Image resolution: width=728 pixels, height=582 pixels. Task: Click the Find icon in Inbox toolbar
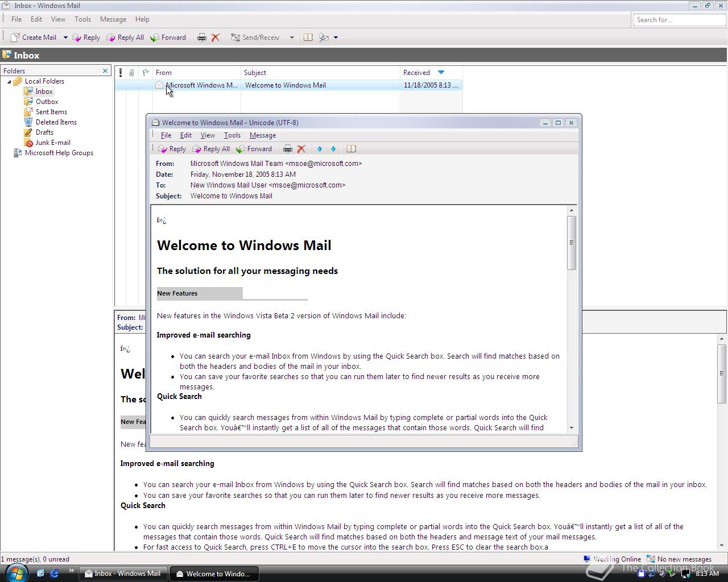point(324,38)
